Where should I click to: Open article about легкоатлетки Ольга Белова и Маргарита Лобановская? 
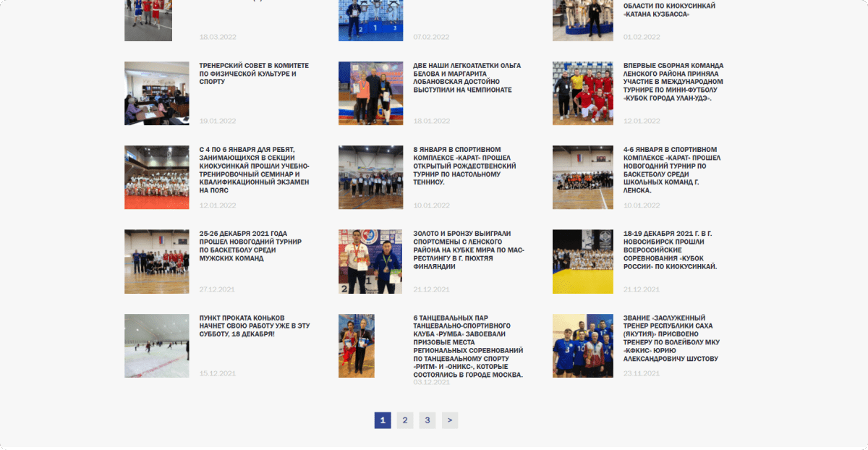click(467, 77)
